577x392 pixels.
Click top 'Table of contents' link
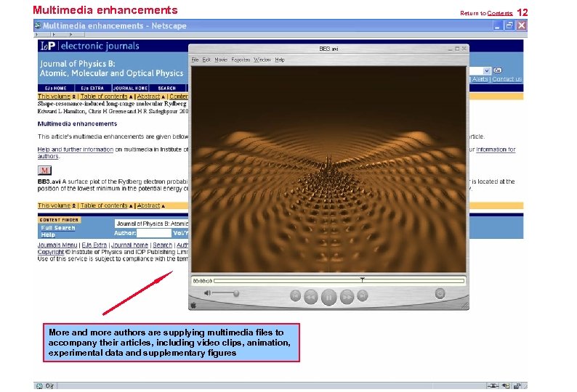(104, 97)
